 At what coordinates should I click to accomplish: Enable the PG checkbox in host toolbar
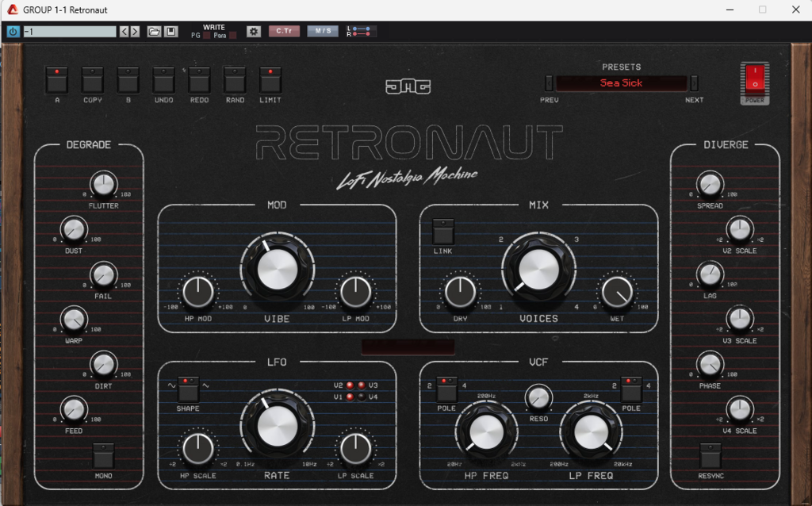(207, 35)
